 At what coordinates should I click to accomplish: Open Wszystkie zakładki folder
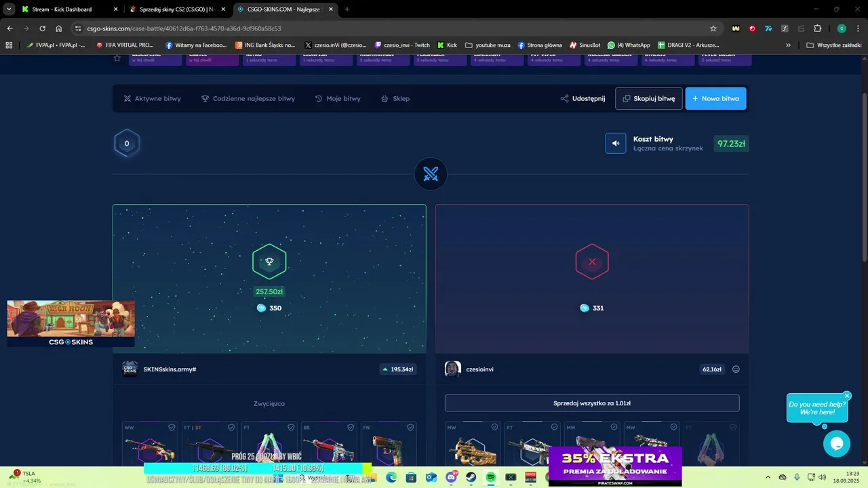coord(833,45)
